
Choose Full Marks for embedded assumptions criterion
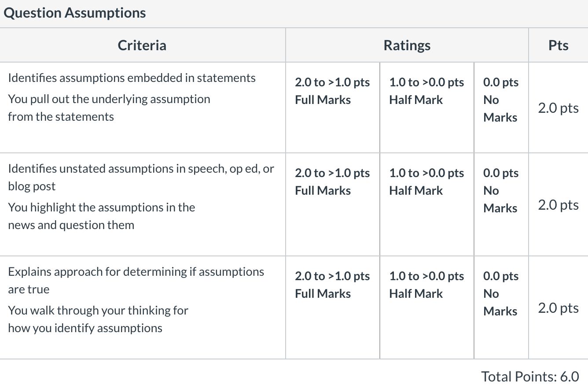[332, 107]
